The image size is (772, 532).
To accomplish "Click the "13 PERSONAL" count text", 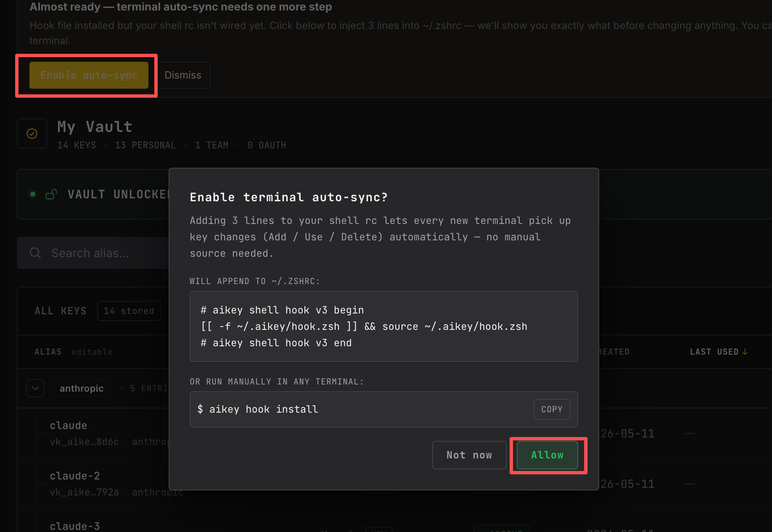I will [x=145, y=145].
